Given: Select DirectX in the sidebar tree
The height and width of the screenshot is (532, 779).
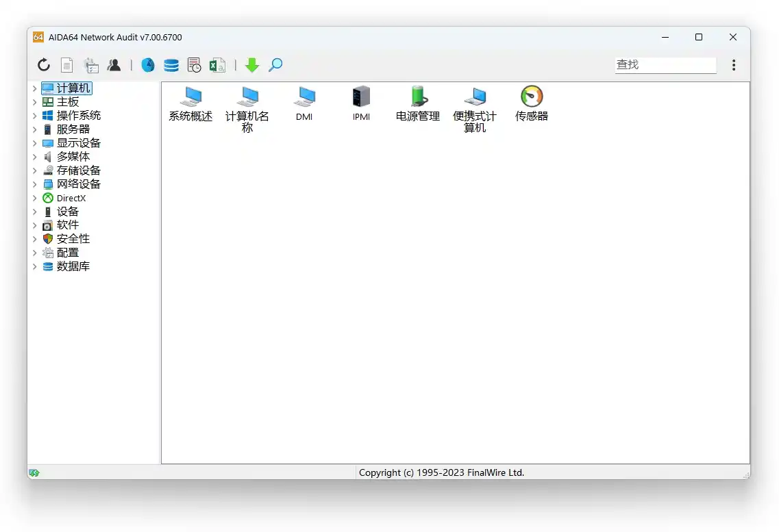Looking at the screenshot, I should click(x=64, y=198).
